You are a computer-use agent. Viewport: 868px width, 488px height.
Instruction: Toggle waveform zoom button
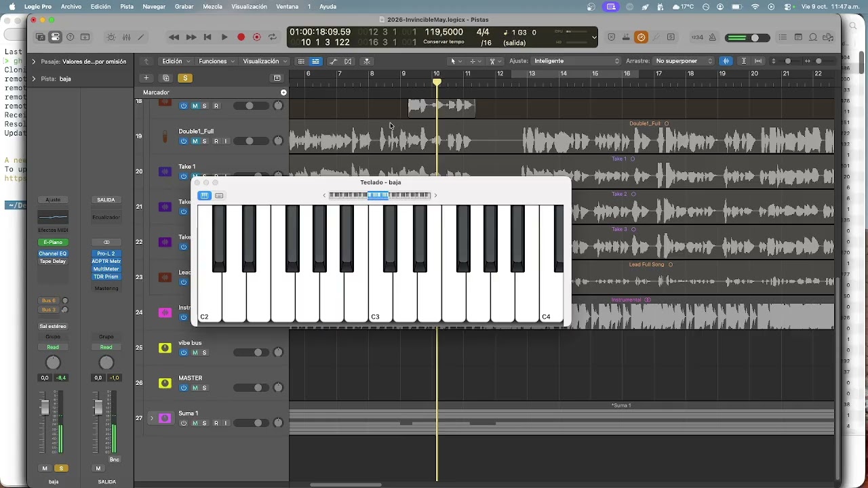[726, 61]
